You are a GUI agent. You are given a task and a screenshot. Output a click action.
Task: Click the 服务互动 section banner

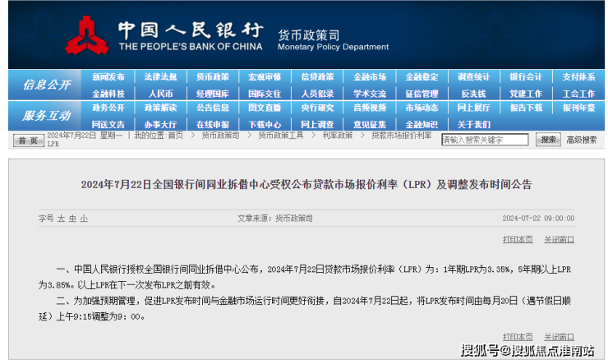click(x=47, y=116)
